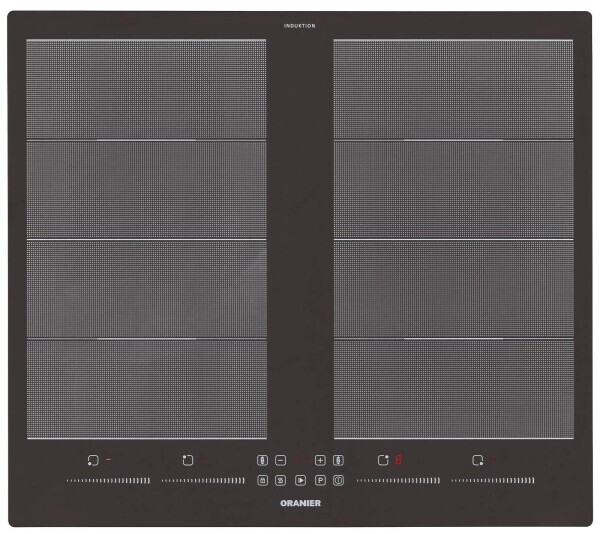
Task: Tap the far-right power level slider
Action: pyautogui.click(x=493, y=480)
